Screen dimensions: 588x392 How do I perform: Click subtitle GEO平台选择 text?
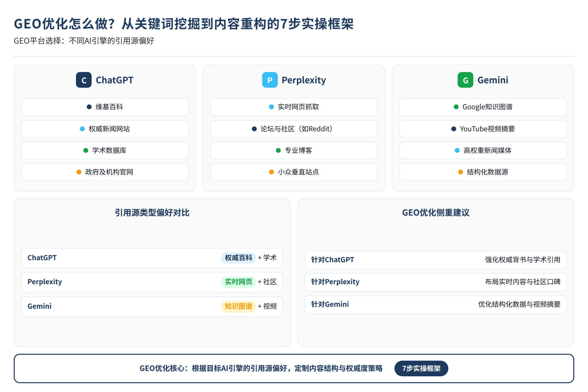pyautogui.click(x=84, y=41)
